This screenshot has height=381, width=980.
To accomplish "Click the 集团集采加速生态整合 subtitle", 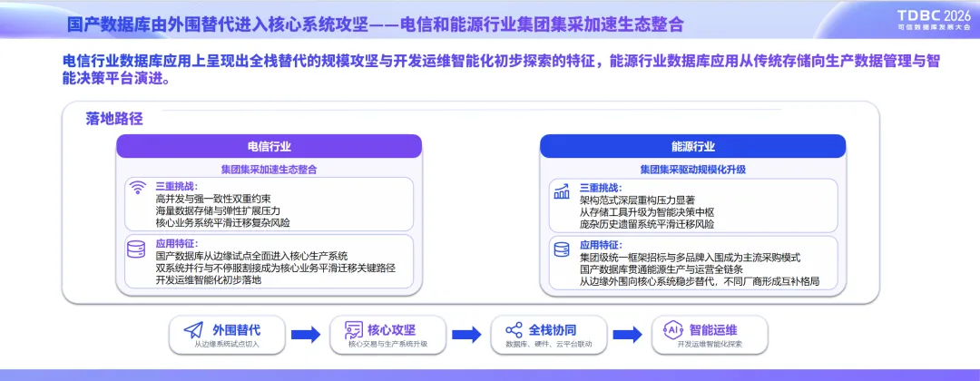I will tap(269, 170).
